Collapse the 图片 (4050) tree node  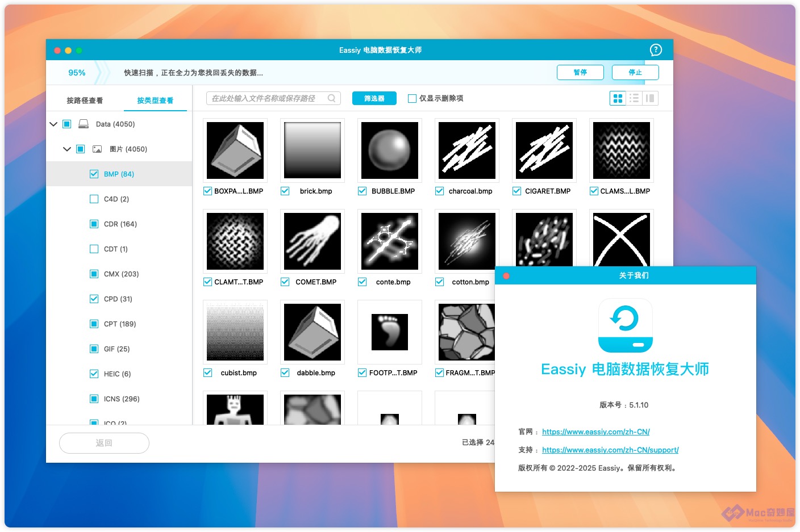pyautogui.click(x=67, y=149)
